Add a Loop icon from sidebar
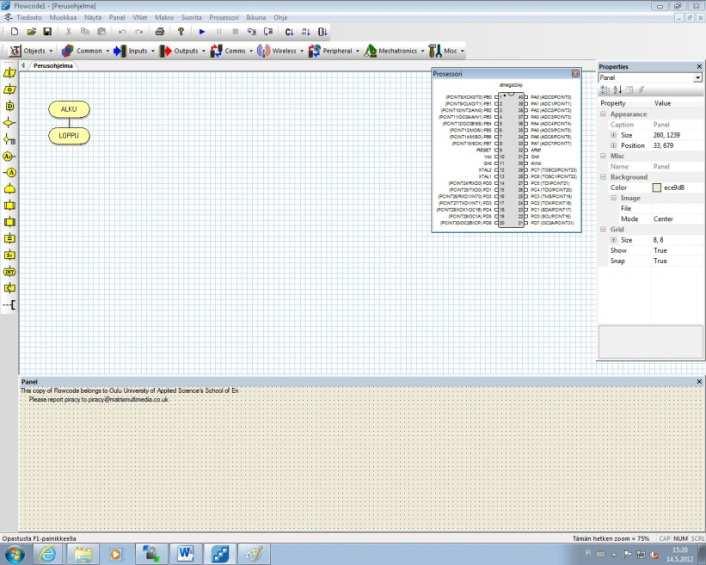This screenshot has height=565, width=706. 9,189
